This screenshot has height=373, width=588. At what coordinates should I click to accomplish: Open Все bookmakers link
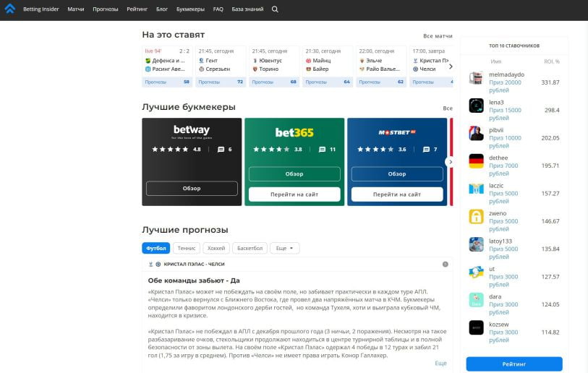point(448,108)
